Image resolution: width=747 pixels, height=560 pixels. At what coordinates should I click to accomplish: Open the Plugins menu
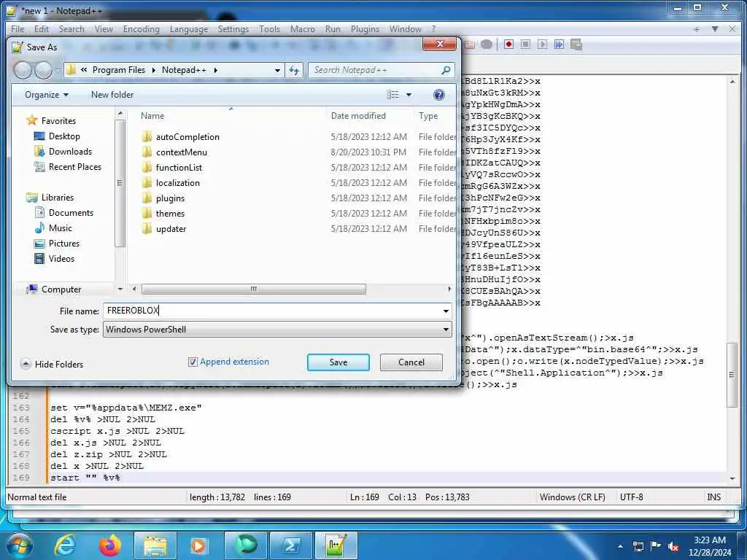[x=365, y=29]
